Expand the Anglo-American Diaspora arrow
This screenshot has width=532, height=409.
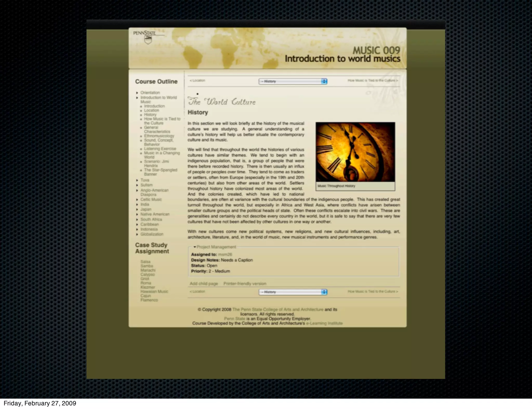137,190
